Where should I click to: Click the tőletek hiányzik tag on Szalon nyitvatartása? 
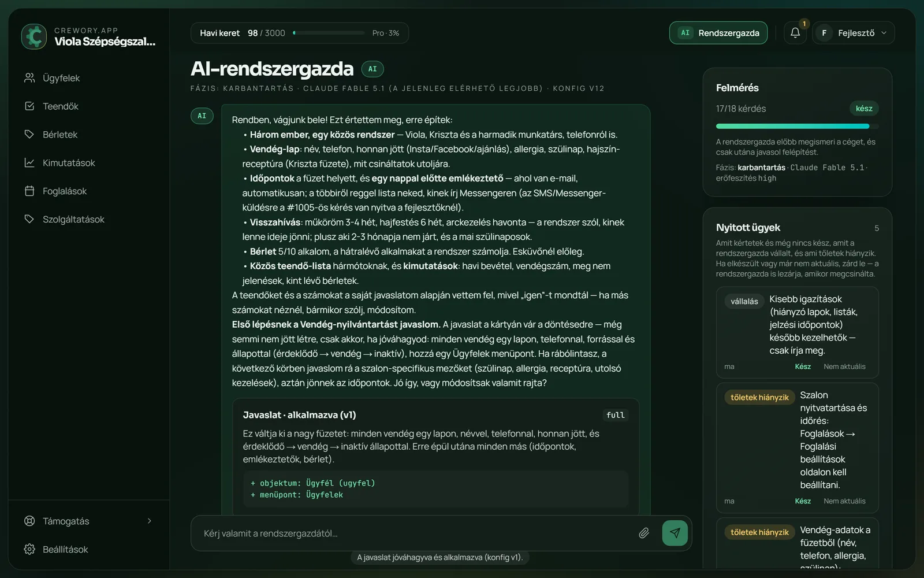759,397
